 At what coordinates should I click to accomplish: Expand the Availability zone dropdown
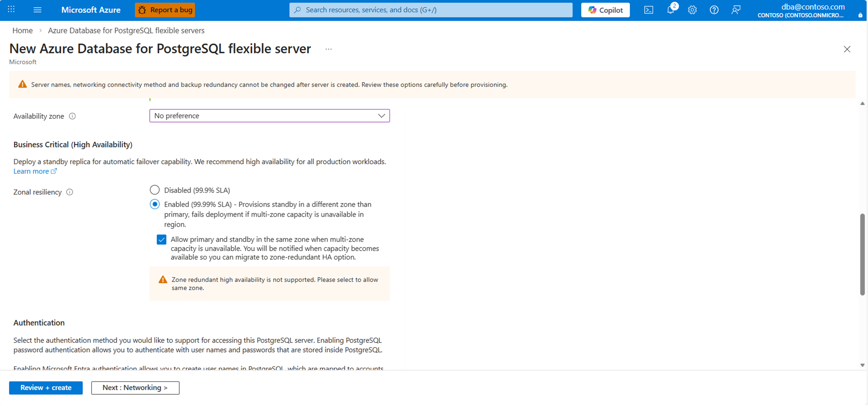point(269,116)
